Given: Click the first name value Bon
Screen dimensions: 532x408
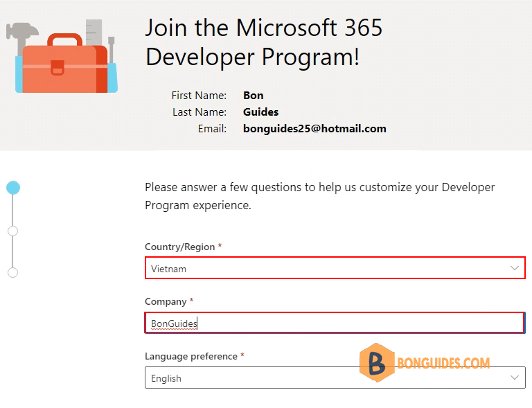Looking at the screenshot, I should [253, 96].
